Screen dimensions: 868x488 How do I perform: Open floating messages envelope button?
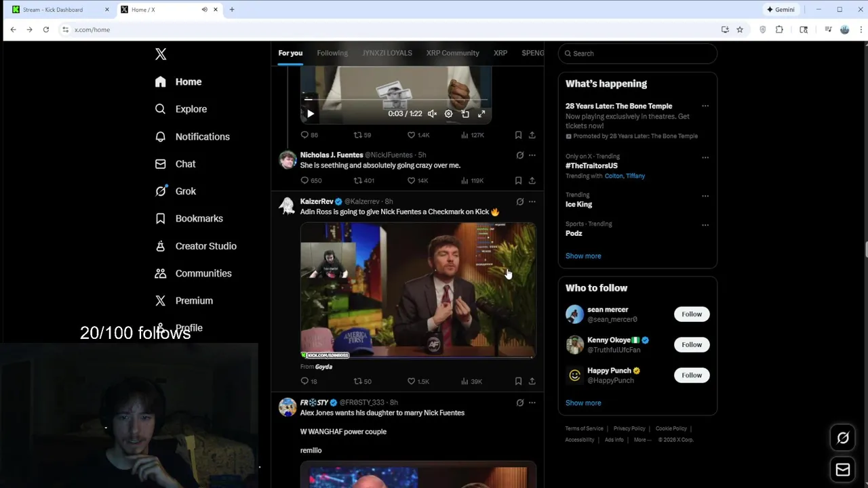pyautogui.click(x=843, y=470)
